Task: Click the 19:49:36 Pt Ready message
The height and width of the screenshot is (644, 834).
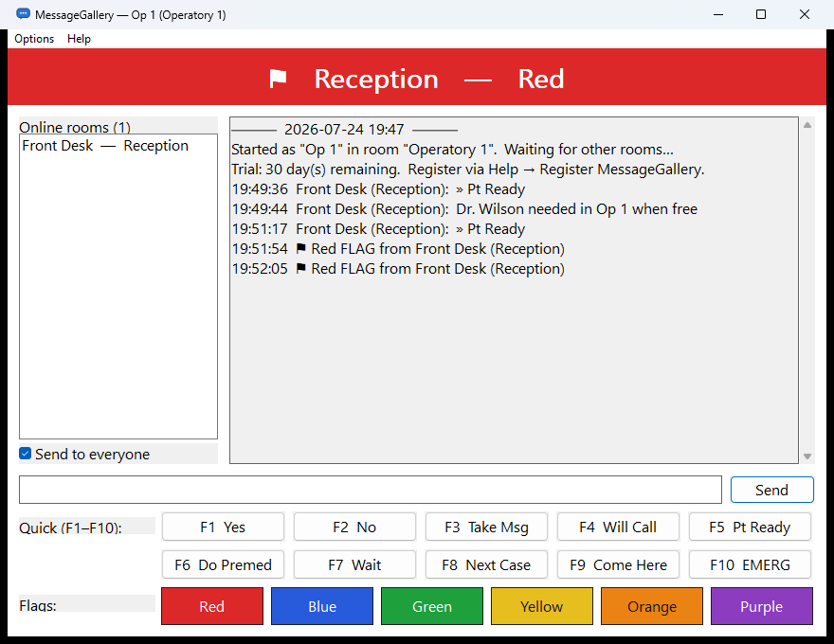Action: [x=378, y=189]
